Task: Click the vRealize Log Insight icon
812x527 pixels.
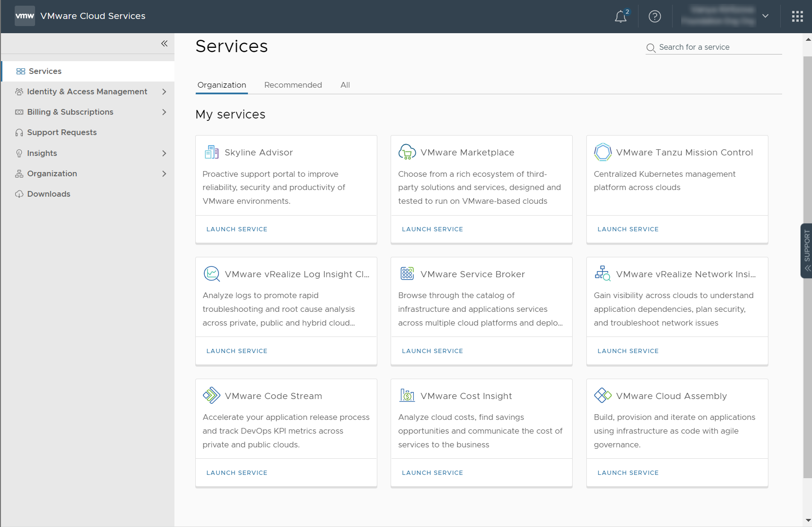Action: [211, 274]
